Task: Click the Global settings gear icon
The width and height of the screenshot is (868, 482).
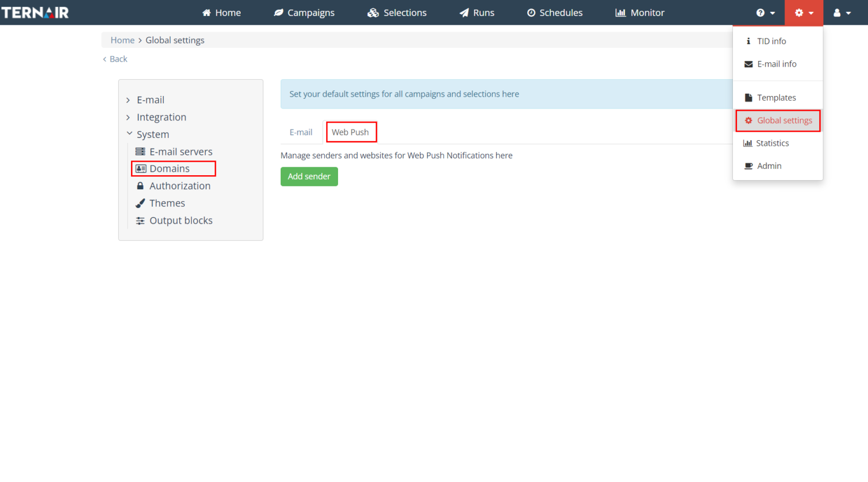Action: click(x=749, y=120)
